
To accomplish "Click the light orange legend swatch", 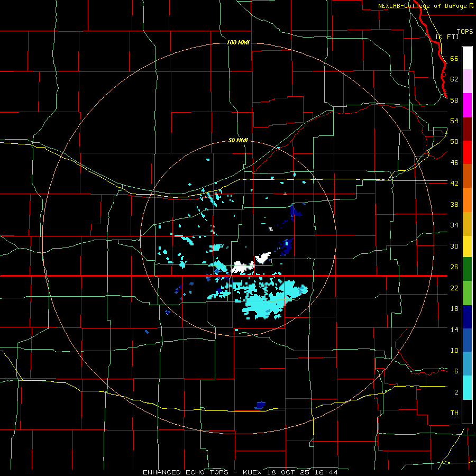I will coord(467,200).
